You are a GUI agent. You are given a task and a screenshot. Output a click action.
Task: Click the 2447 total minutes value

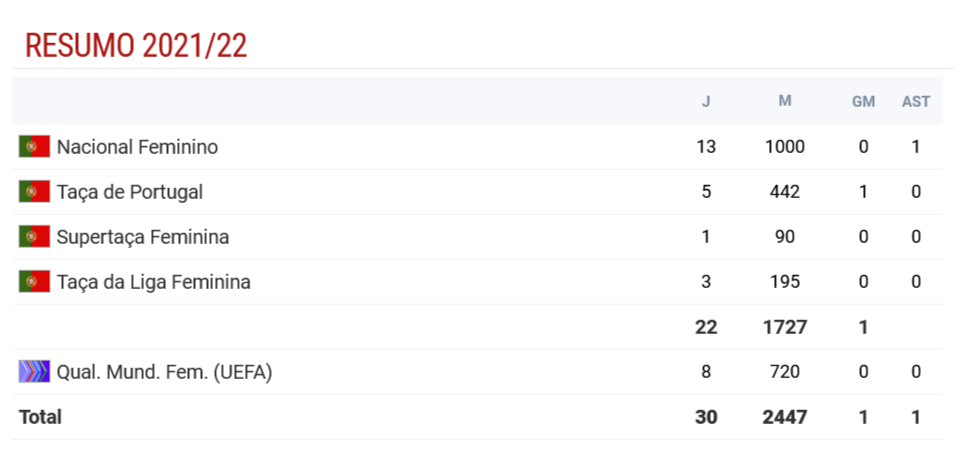pos(784,417)
